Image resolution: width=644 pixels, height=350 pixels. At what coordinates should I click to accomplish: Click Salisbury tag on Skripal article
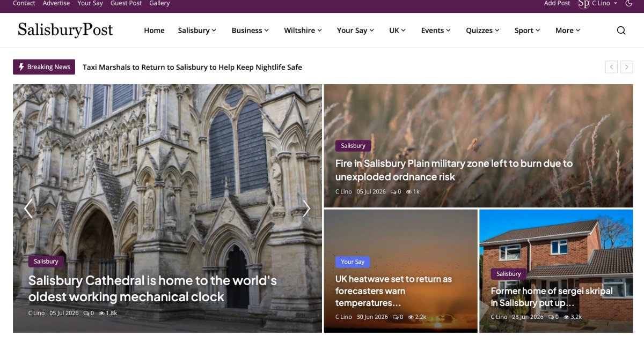[509, 274]
